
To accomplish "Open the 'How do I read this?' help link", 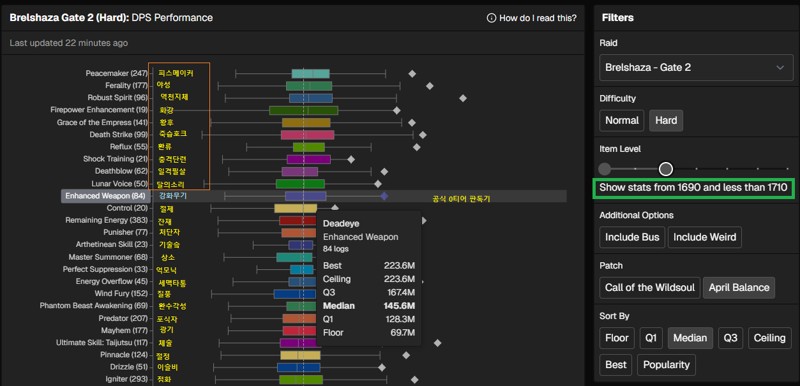I will pos(532,18).
